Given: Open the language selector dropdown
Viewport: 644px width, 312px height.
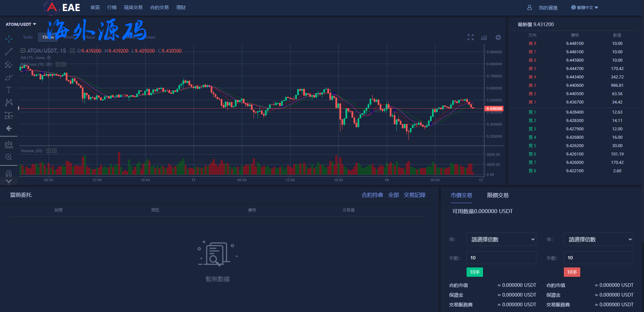Looking at the screenshot, I should tap(585, 7).
